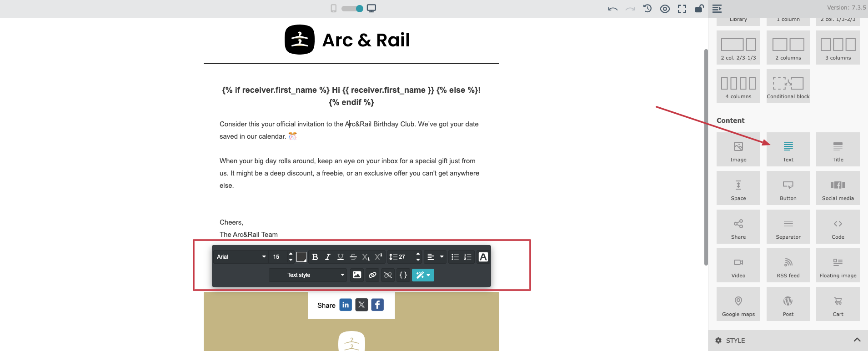Image resolution: width=868 pixels, height=351 pixels.
Task: Preview email with the eye icon
Action: tap(665, 9)
